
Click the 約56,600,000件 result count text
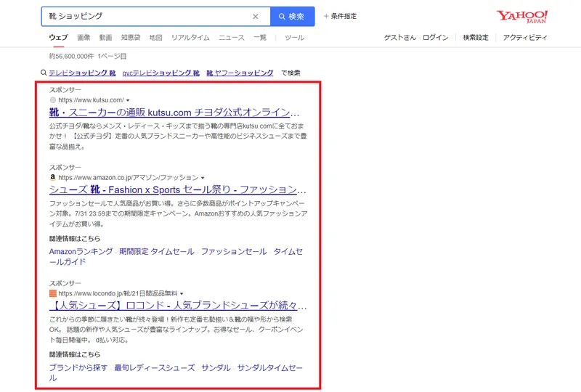tap(71, 57)
